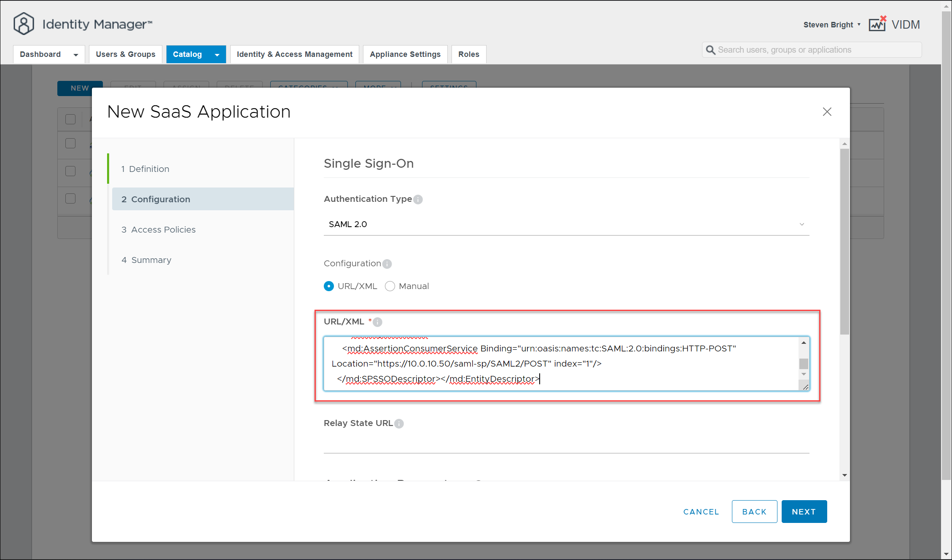Click the Relay State URL info icon
This screenshot has height=560, width=952.
(x=399, y=423)
